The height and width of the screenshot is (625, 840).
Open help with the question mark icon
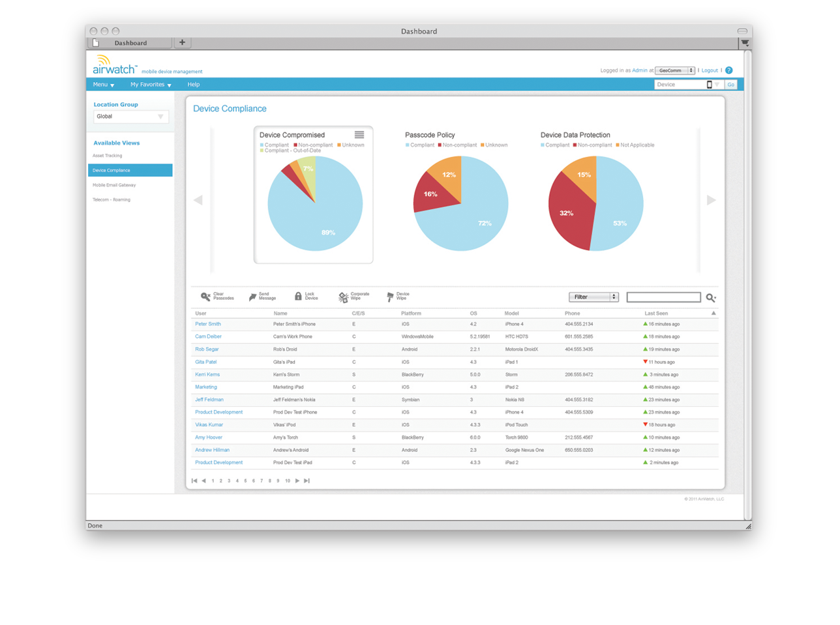point(728,70)
